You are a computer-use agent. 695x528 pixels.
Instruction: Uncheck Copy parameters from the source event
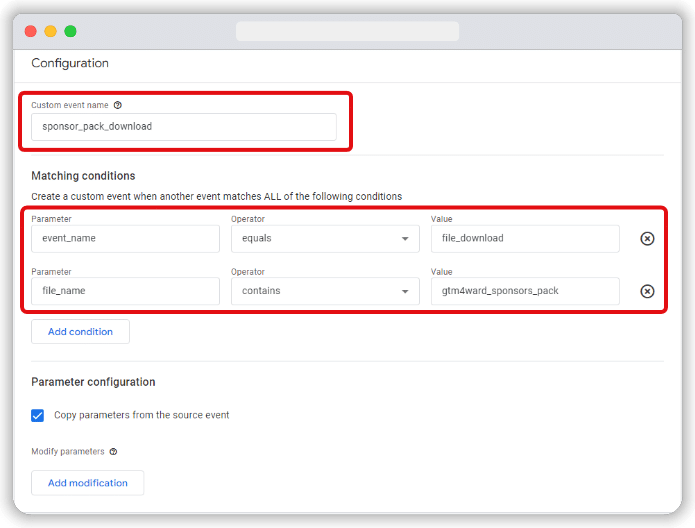38,415
